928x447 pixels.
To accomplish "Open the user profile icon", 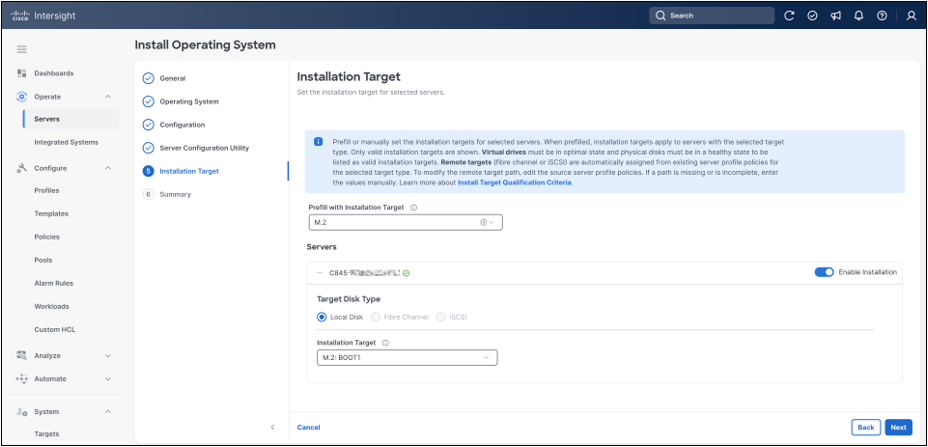I will click(x=911, y=16).
